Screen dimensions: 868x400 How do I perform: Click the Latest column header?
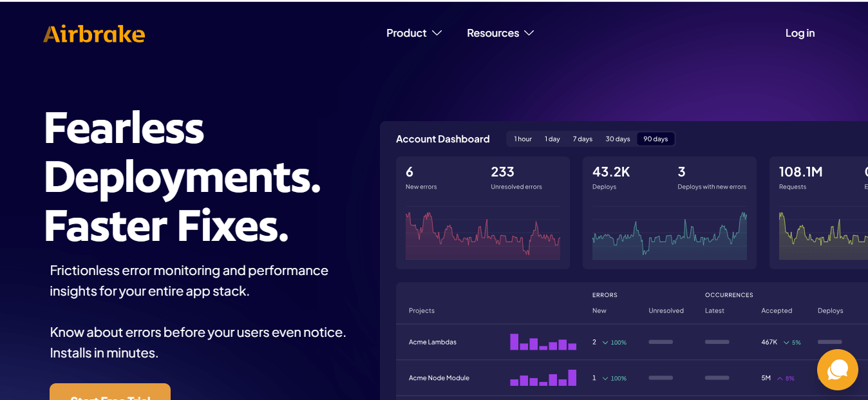(x=715, y=310)
